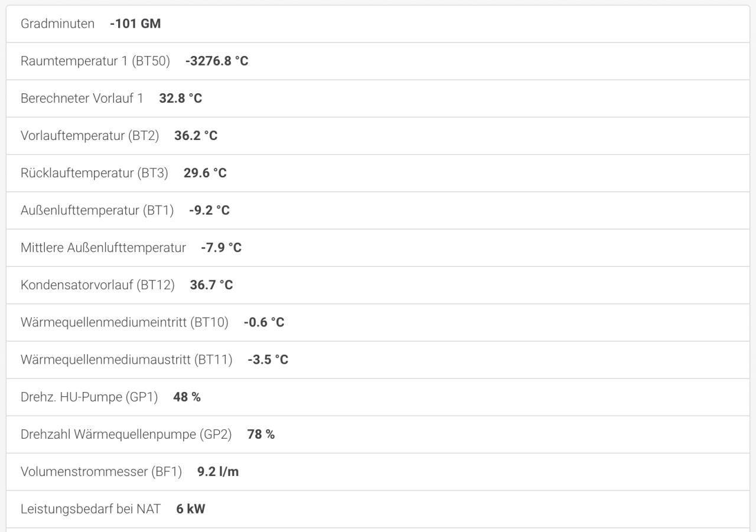Viewport: 756px width, 532px height.
Task: Select Drehzahl Wärmequellenpumpe (GP2) row
Action: point(378,435)
